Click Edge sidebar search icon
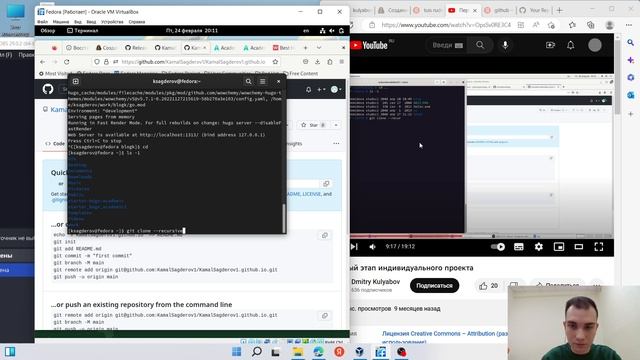The height and width of the screenshot is (360, 640). [x=631, y=42]
